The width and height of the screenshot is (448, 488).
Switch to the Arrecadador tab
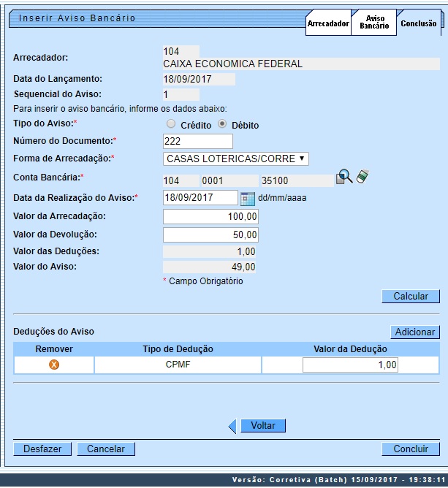[328, 23]
